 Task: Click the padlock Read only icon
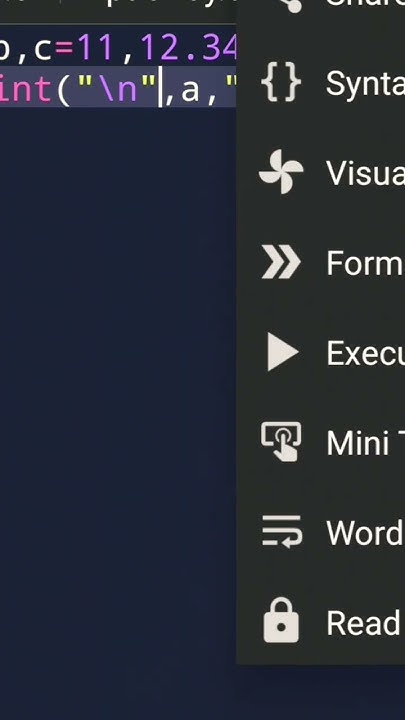click(281, 620)
